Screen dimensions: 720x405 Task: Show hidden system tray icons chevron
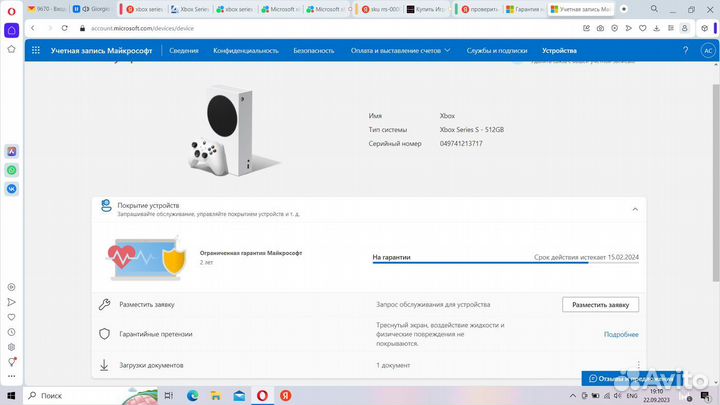[573, 395]
